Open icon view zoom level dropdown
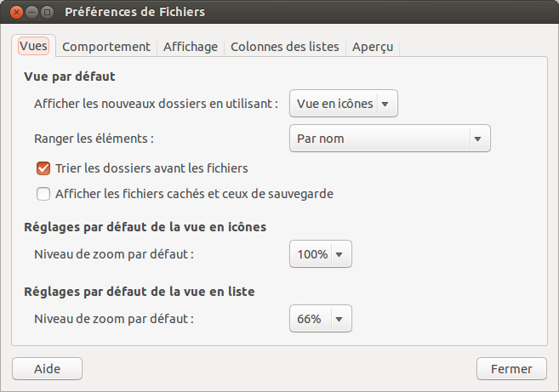This screenshot has width=559, height=392. 320,254
